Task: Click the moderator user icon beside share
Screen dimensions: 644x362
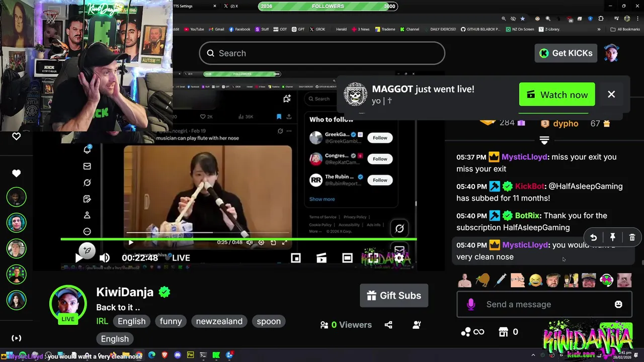Action: pos(417,325)
